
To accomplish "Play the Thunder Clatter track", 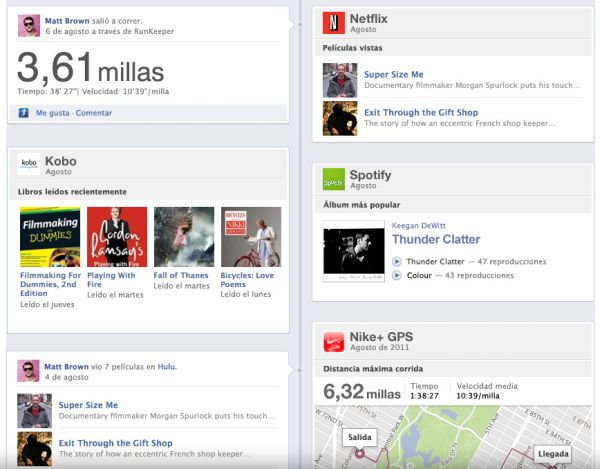I will pos(396,262).
